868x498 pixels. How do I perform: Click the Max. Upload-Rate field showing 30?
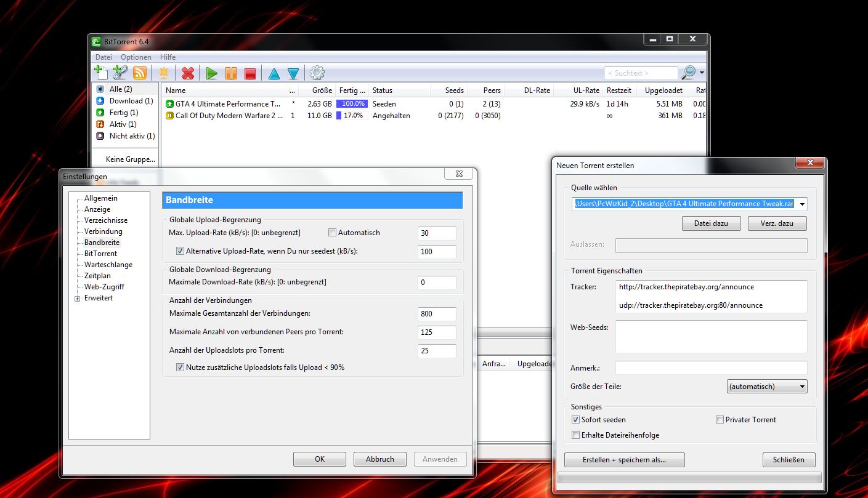pyautogui.click(x=437, y=233)
